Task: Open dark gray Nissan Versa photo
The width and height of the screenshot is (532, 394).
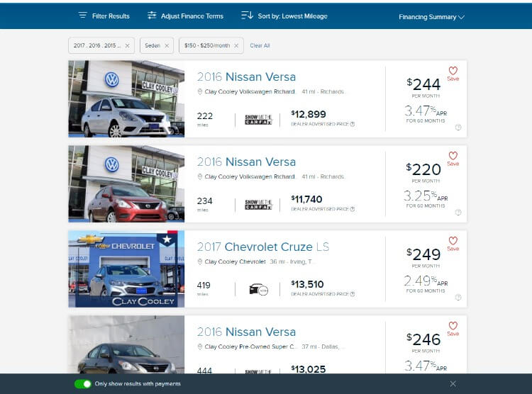Action: tap(126, 344)
